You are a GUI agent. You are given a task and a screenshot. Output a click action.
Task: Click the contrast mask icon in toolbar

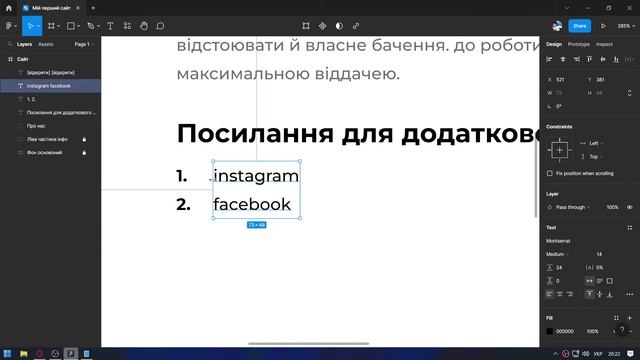click(x=339, y=26)
